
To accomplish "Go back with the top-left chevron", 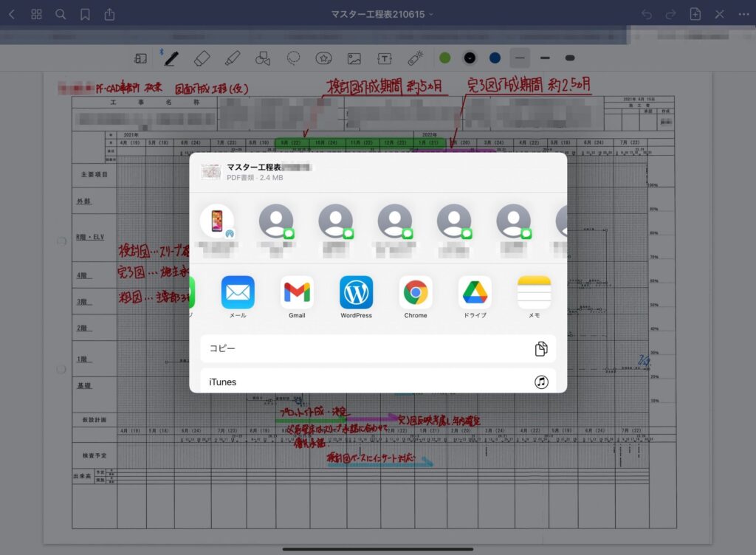I will pos(12,14).
